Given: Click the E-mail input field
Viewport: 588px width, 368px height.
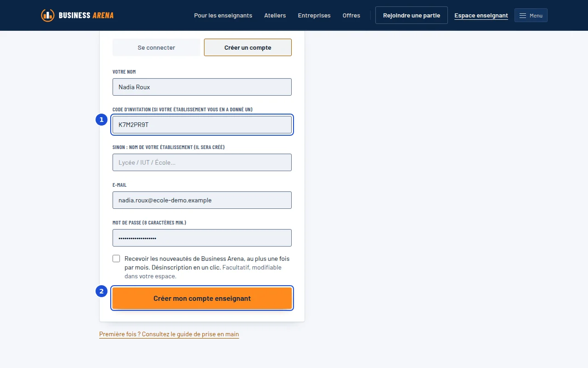Looking at the screenshot, I should 202,200.
